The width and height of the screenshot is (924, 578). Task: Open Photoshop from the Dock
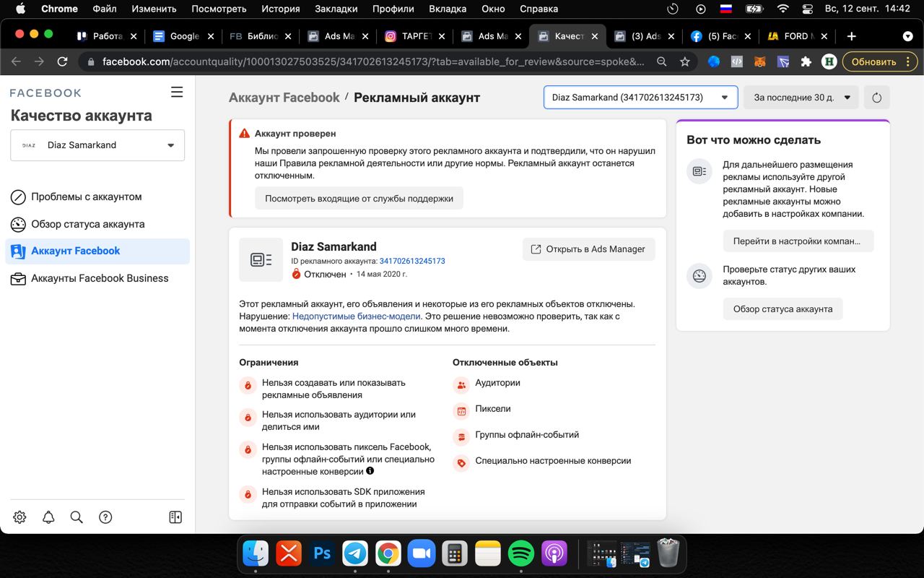click(x=322, y=554)
